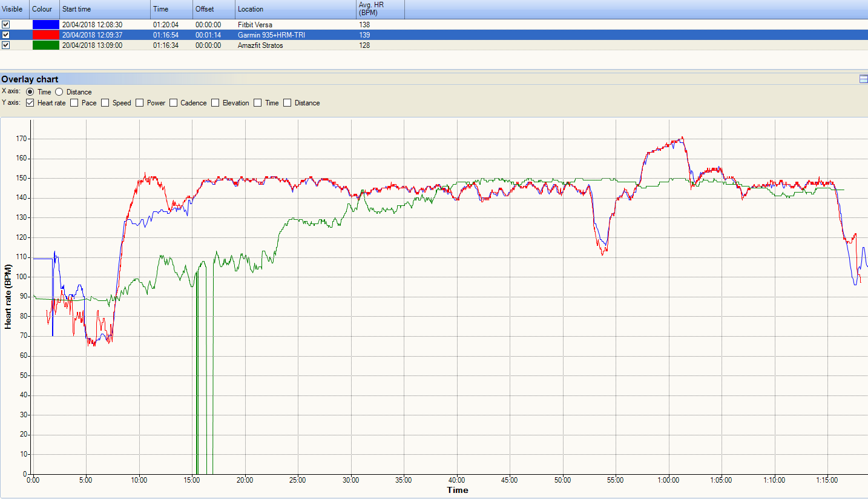Image resolution: width=868 pixels, height=499 pixels.
Task: Click the Location column header
Action: click(295, 9)
